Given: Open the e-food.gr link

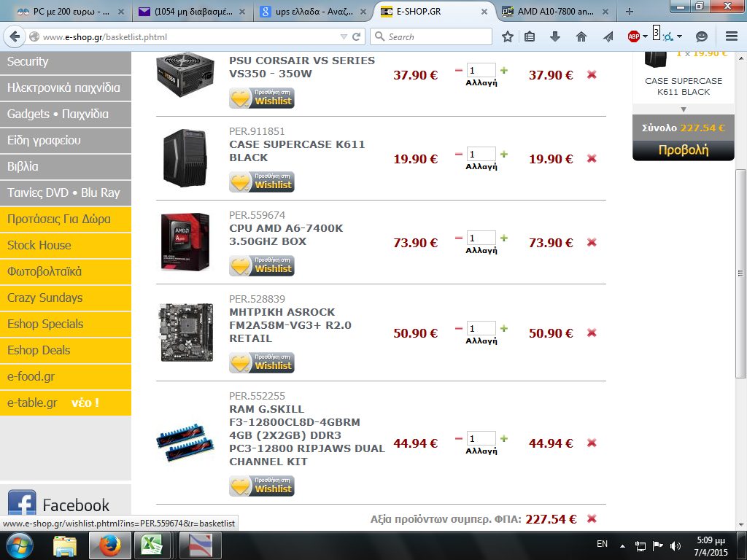Looking at the screenshot, I should tap(66, 376).
